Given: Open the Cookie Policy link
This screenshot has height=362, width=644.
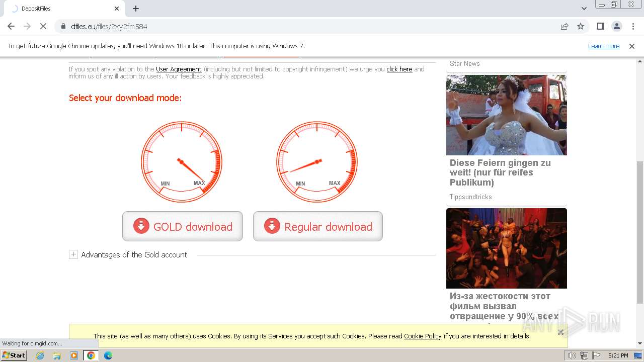Looking at the screenshot, I should pyautogui.click(x=423, y=336).
